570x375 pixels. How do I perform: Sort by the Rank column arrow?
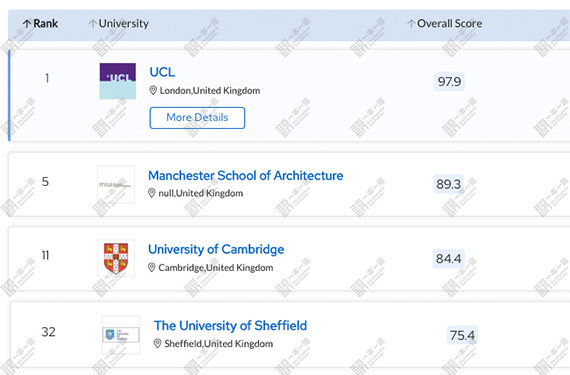pos(27,24)
